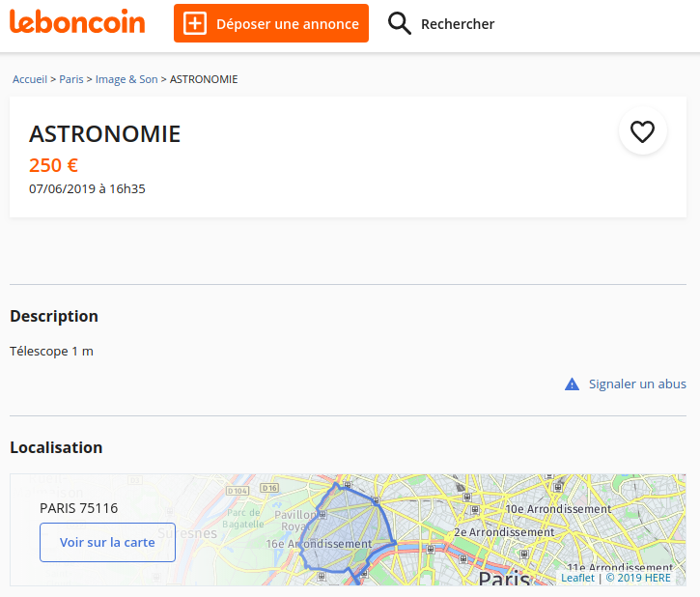
Task: Click the magnifying glass search icon
Action: point(400,23)
